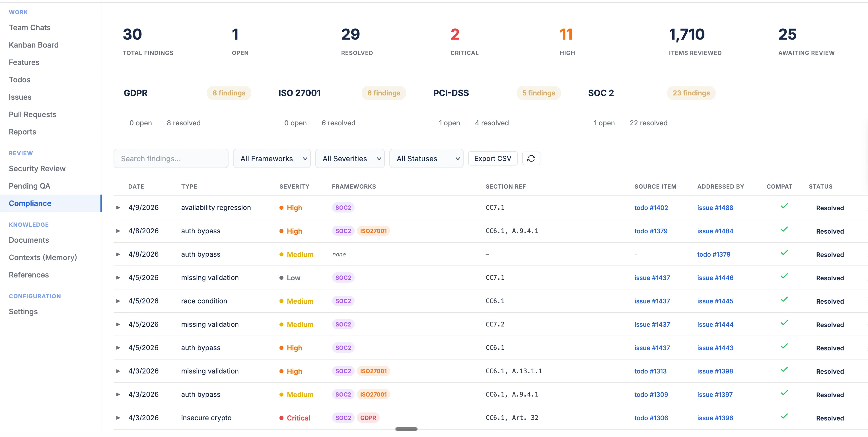This screenshot has width=868, height=437.
Task: Focus the Search findings input field
Action: coord(171,158)
